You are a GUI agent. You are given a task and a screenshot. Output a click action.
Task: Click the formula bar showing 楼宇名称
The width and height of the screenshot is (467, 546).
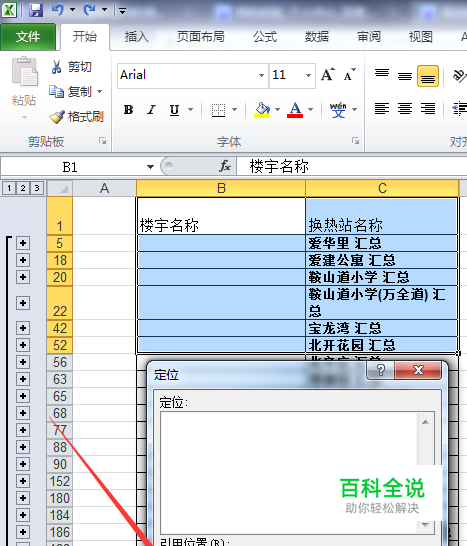coord(352,166)
